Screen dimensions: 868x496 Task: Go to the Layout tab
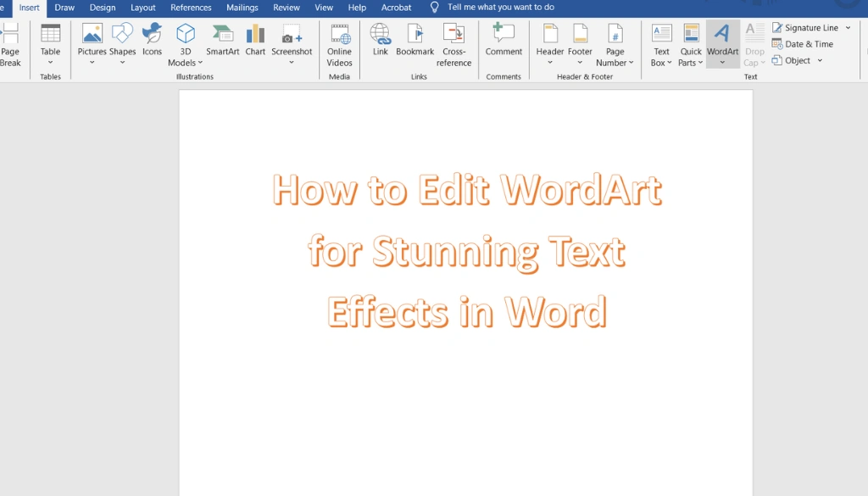(142, 8)
